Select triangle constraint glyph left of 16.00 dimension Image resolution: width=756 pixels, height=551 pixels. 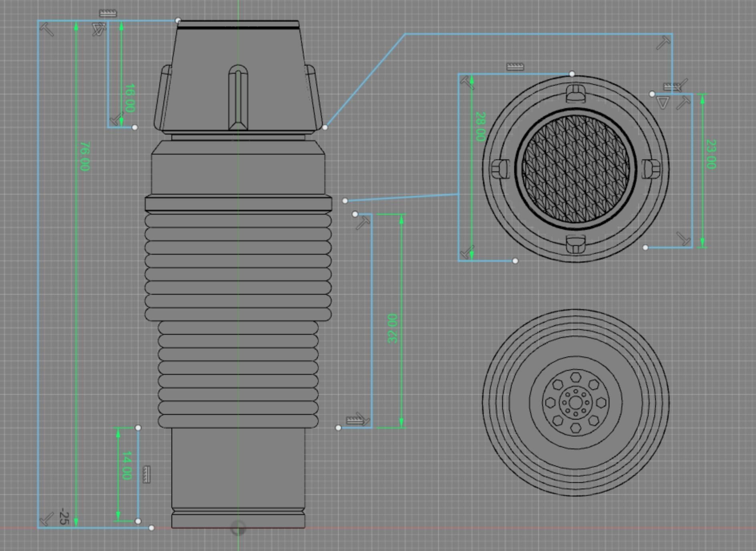click(x=99, y=29)
